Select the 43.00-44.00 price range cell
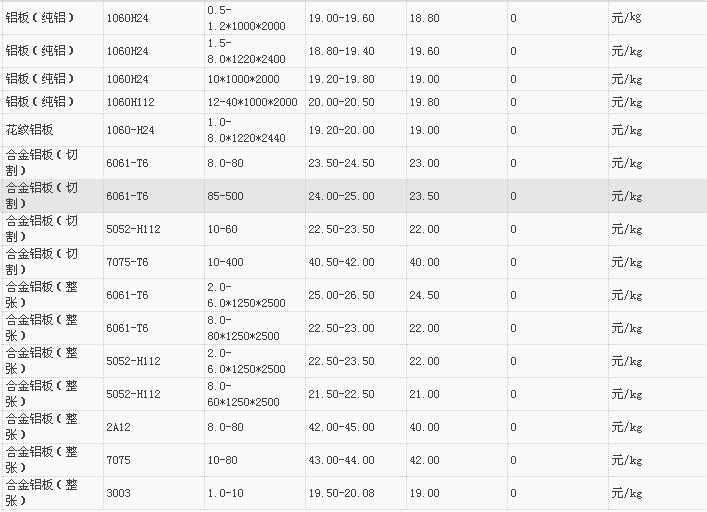Screen dimensions: 707x512 pyautogui.click(x=341, y=460)
